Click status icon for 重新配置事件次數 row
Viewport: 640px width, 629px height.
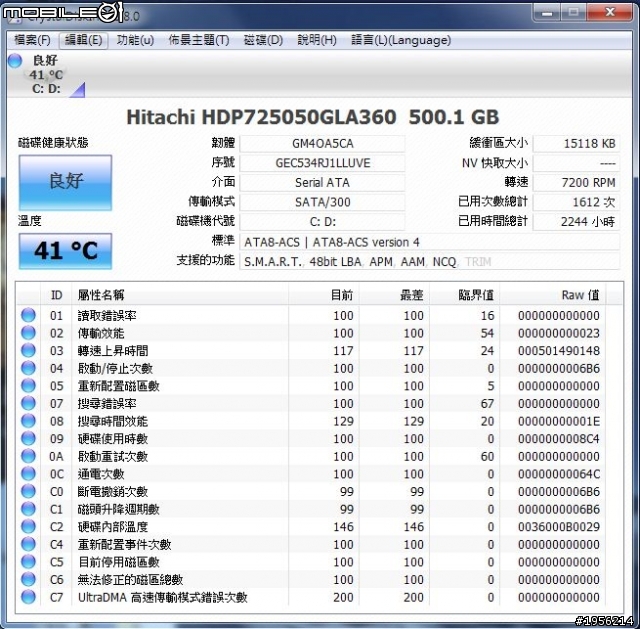[x=28, y=544]
